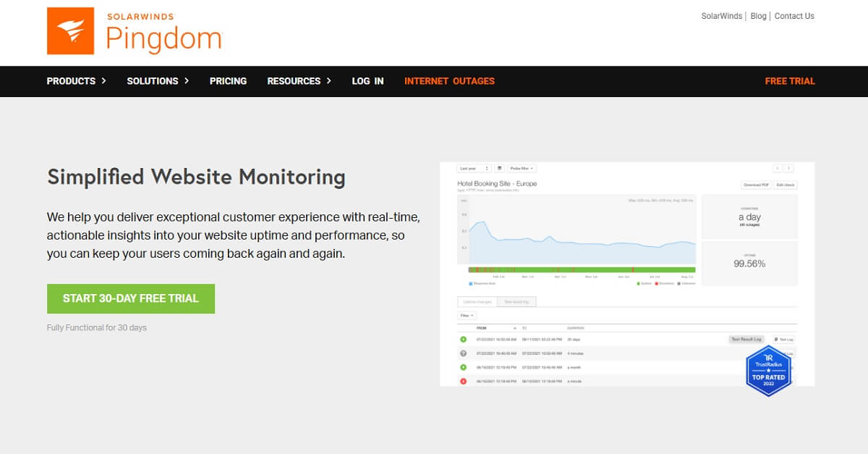Sort by the FROM column header
868x454 pixels.
(x=481, y=328)
